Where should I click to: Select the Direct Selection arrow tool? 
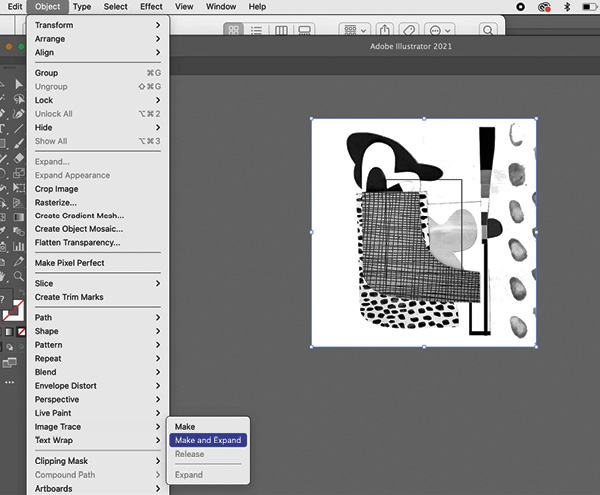18,84
